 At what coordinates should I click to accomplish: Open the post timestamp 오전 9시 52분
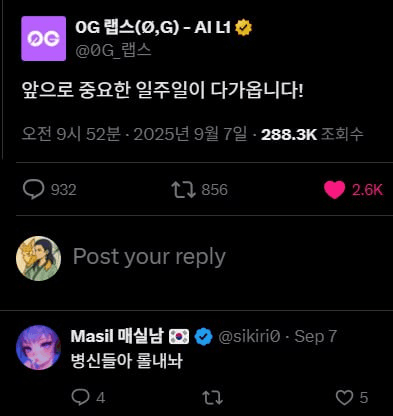(71, 134)
